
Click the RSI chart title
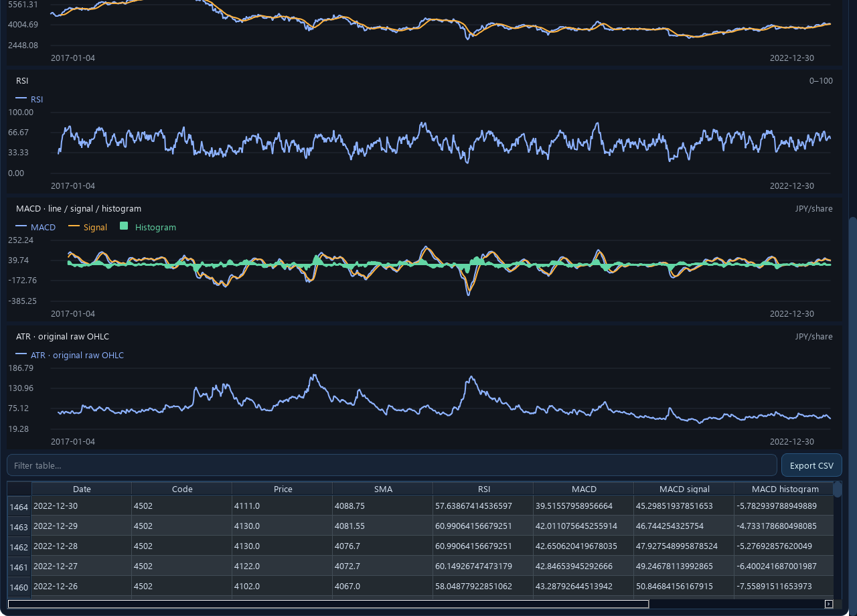[x=22, y=80]
